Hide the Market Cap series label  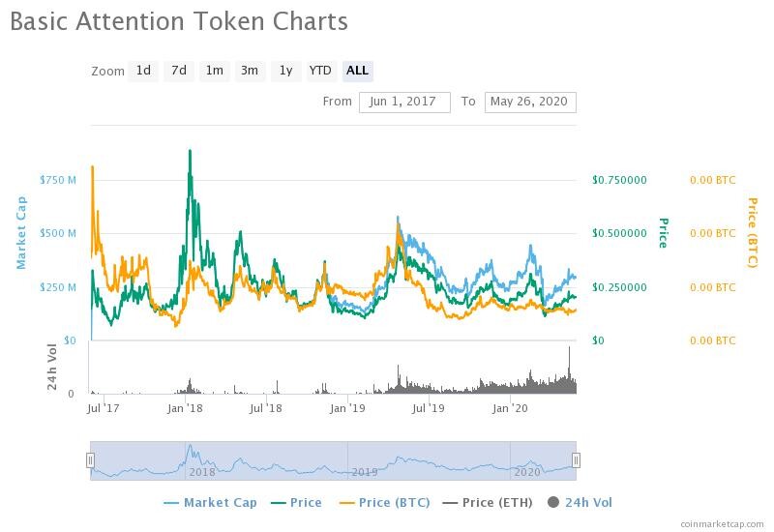pyautogui.click(x=221, y=502)
